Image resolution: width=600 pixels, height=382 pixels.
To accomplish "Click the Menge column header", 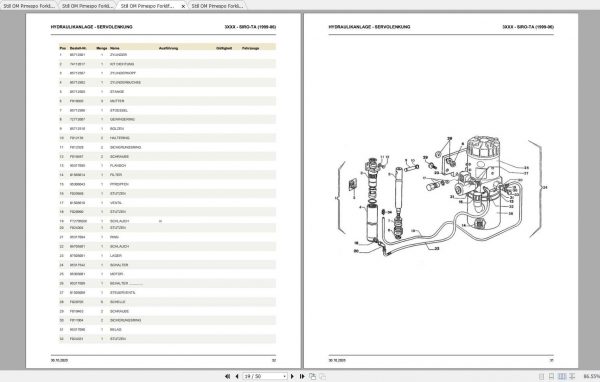I will 101,48.
